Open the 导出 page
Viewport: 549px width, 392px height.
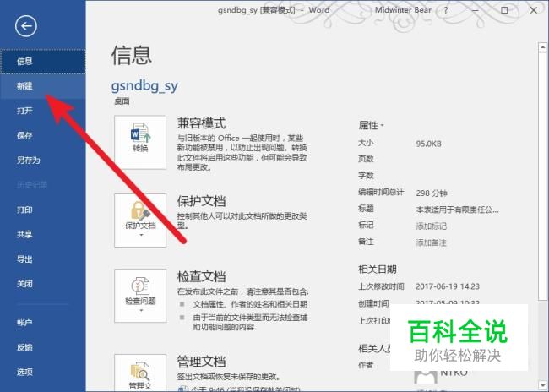point(43,259)
